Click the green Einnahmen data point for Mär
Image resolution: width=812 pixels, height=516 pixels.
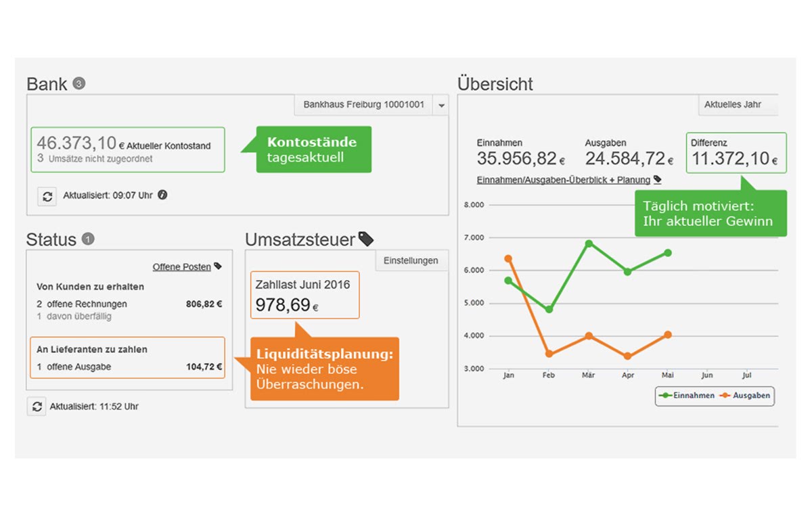pyautogui.click(x=589, y=243)
